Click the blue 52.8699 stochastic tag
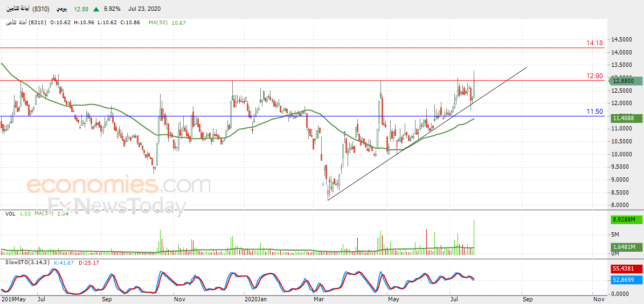The width and height of the screenshot is (644, 304). 624,279
